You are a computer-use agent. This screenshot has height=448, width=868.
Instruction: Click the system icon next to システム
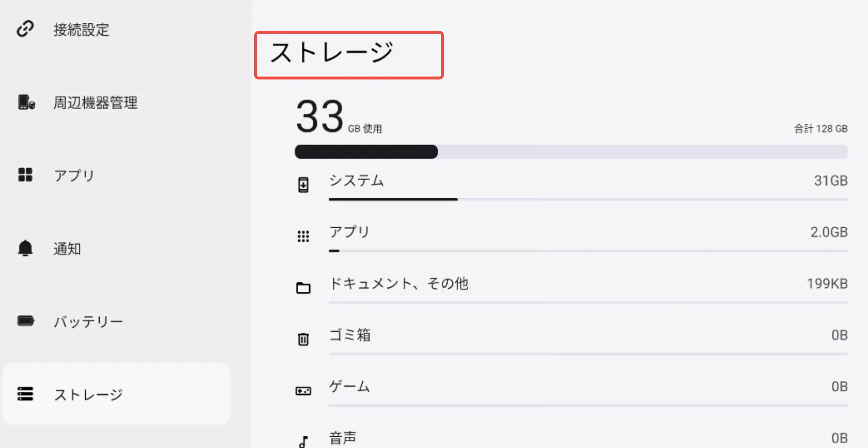pyautogui.click(x=303, y=185)
